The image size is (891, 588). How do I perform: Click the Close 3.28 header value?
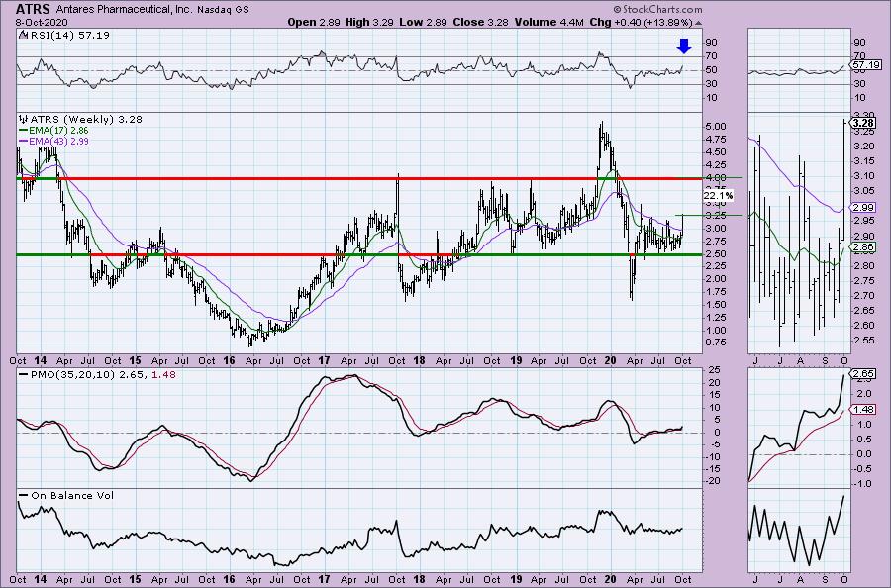[481, 22]
